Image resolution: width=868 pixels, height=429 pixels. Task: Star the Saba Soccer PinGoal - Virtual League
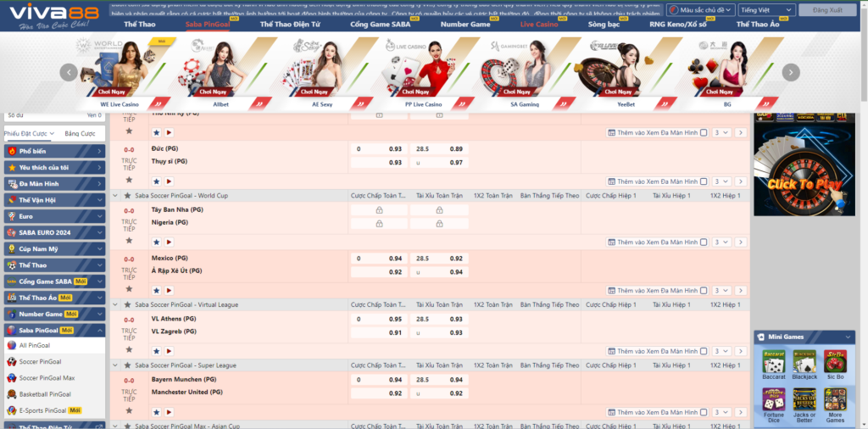click(x=127, y=304)
